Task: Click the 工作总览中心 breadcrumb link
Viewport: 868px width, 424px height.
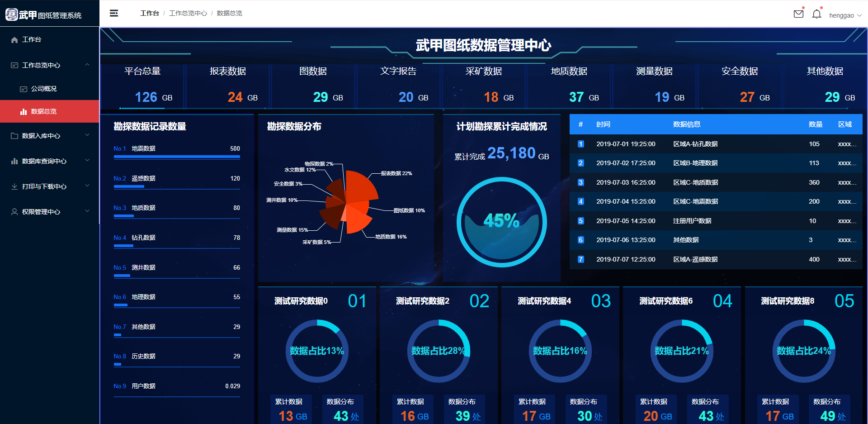Action: coord(188,13)
